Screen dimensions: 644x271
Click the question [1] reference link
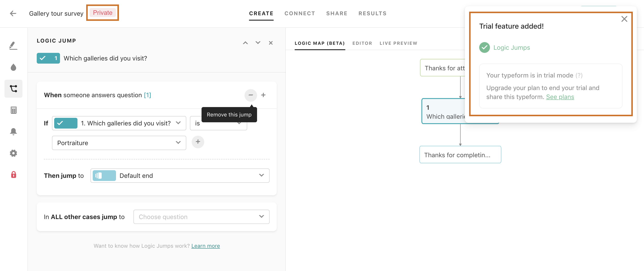[147, 95]
